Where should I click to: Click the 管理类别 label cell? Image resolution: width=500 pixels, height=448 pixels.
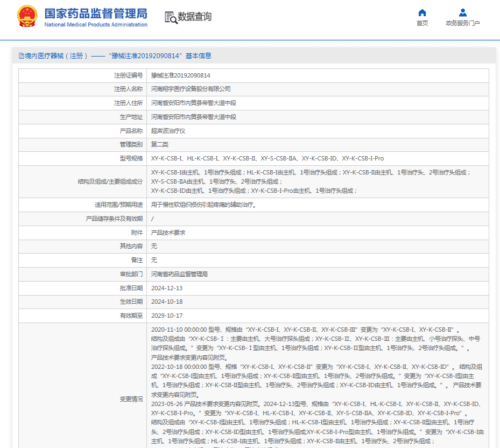coord(82,144)
